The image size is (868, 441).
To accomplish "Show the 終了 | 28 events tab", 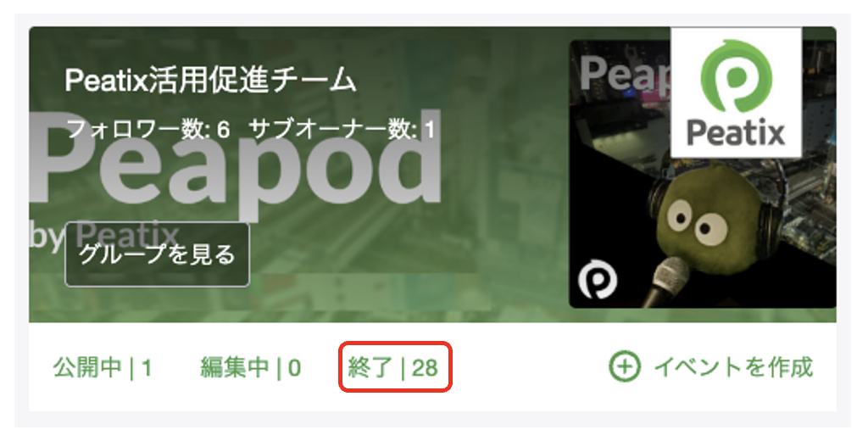I will point(393,367).
